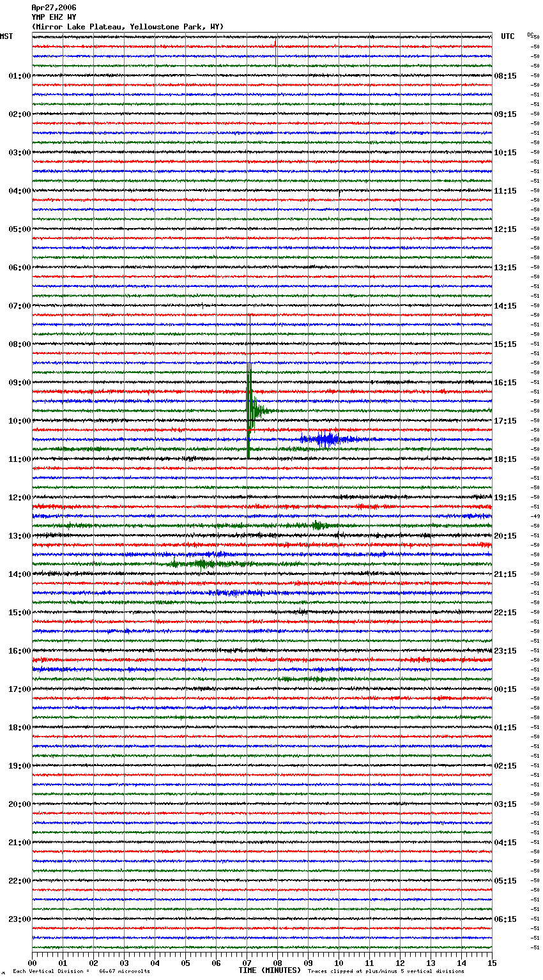This screenshot has width=543, height=980.
Task: Click the 21:15 UTC row label
Action: tap(505, 574)
